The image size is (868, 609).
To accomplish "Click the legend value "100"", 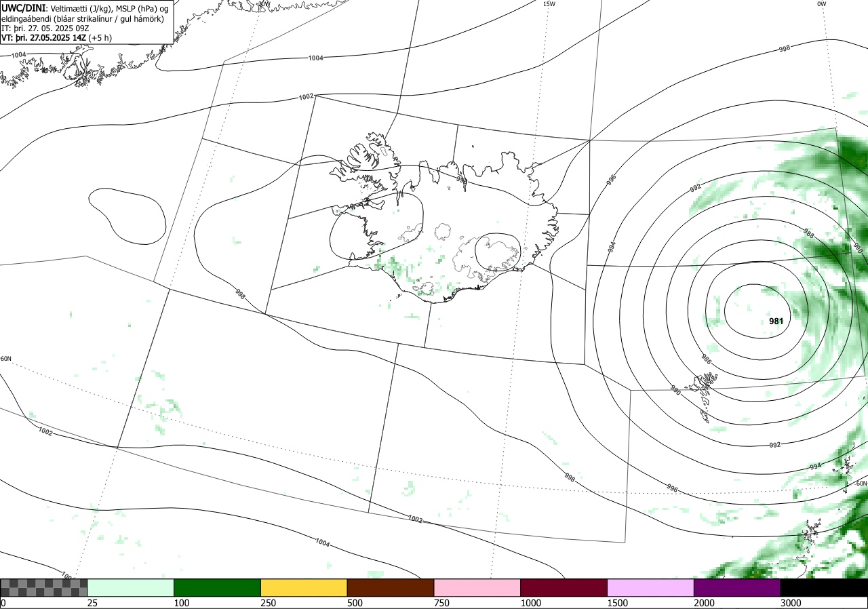I will coord(181,603).
